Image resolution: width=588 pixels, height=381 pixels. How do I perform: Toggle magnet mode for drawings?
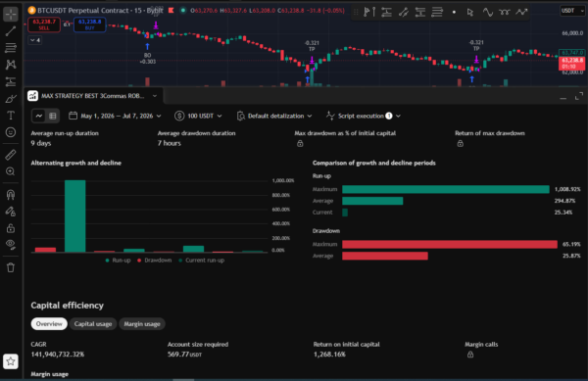[11, 195]
